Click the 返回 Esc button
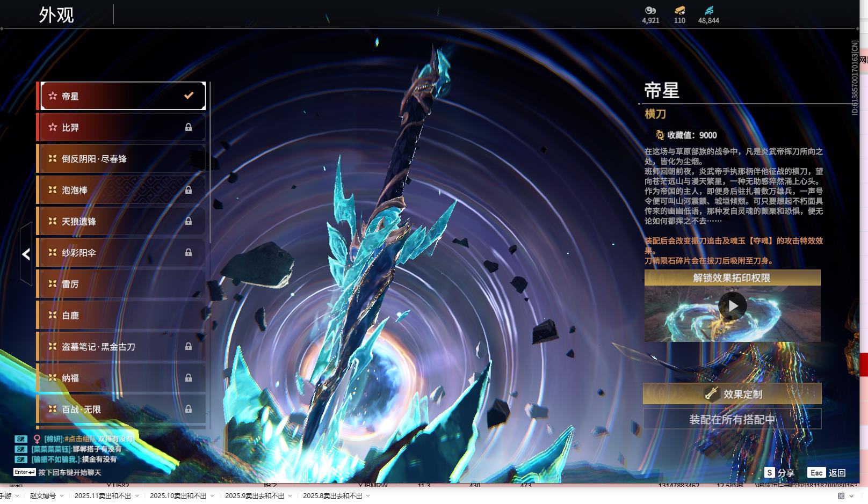 coord(827,473)
